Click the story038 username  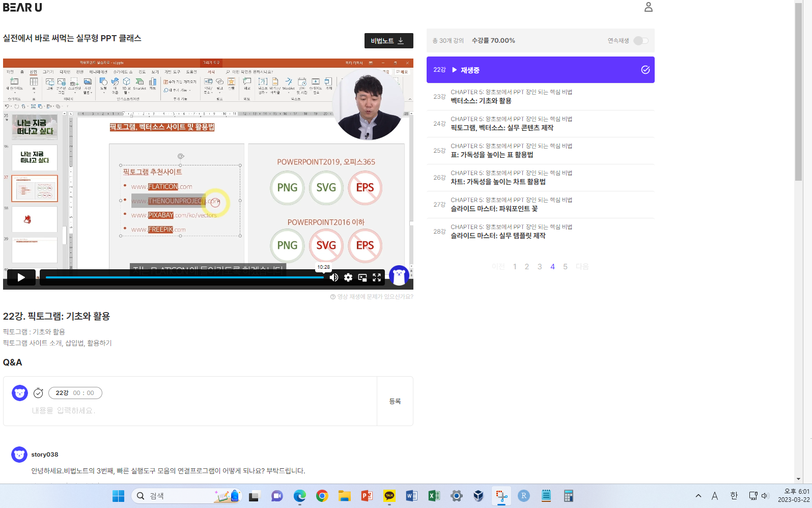click(45, 455)
